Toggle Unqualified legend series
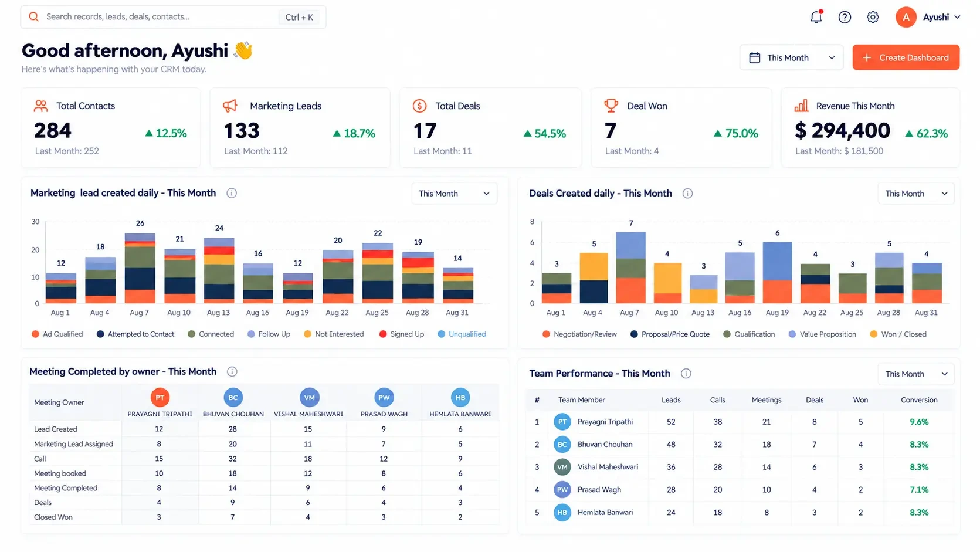 (x=462, y=334)
